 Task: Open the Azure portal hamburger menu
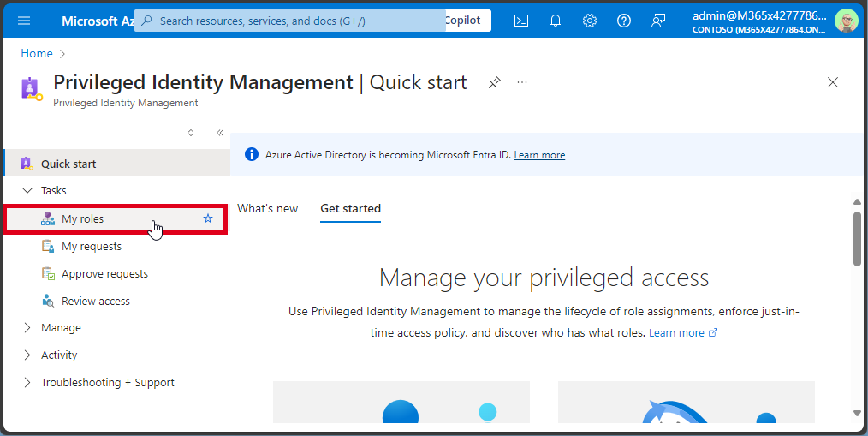coord(24,21)
